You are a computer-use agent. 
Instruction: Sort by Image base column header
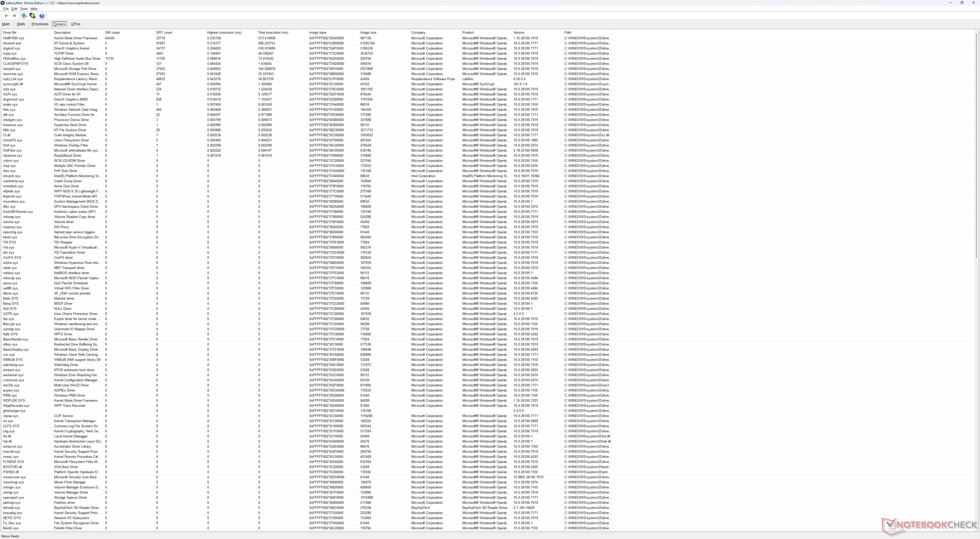tap(333, 33)
